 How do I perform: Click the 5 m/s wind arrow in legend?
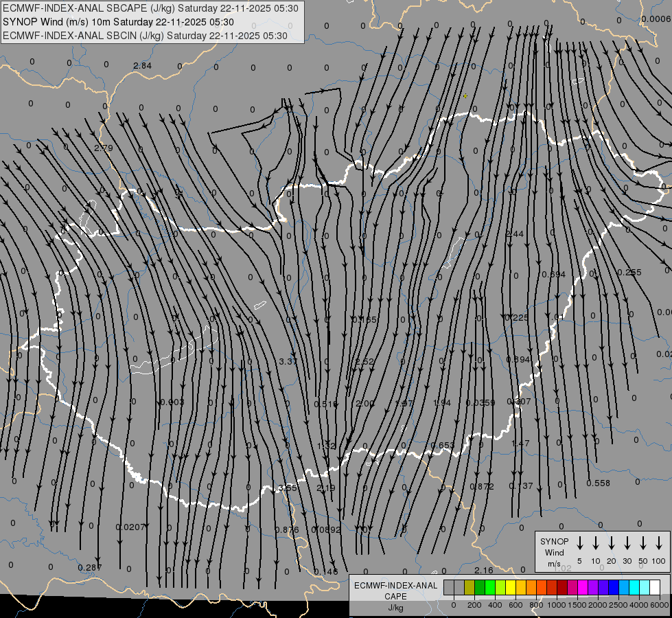point(580,543)
